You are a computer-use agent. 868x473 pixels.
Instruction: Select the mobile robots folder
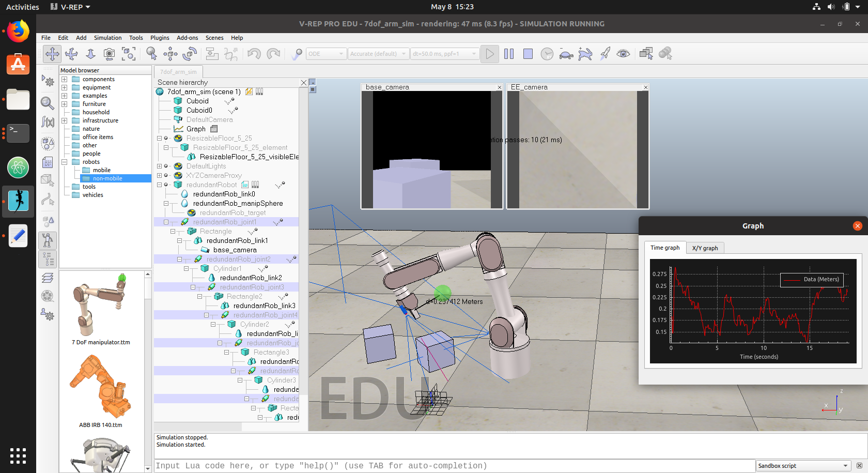[x=101, y=170]
